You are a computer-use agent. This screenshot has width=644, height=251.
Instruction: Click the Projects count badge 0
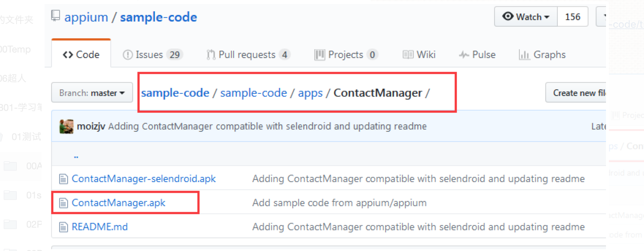pyautogui.click(x=372, y=55)
